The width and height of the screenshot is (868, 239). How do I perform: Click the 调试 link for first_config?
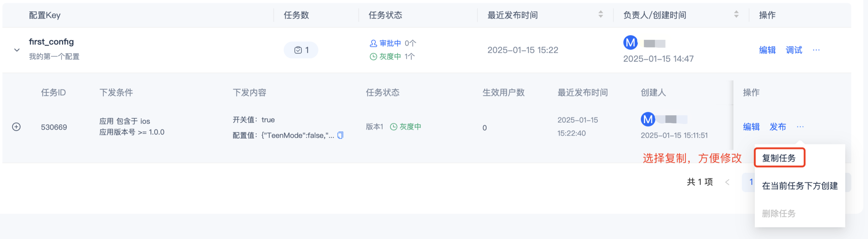click(x=794, y=50)
